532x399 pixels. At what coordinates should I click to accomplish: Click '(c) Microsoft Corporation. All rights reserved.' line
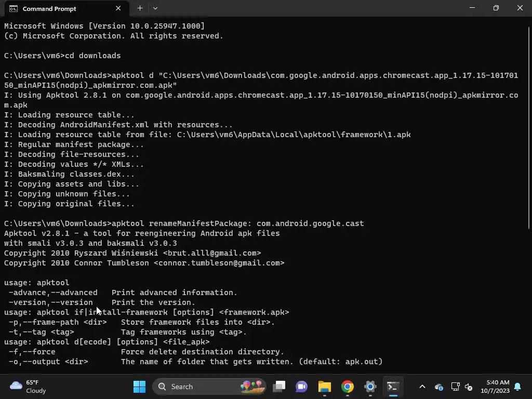tap(114, 36)
